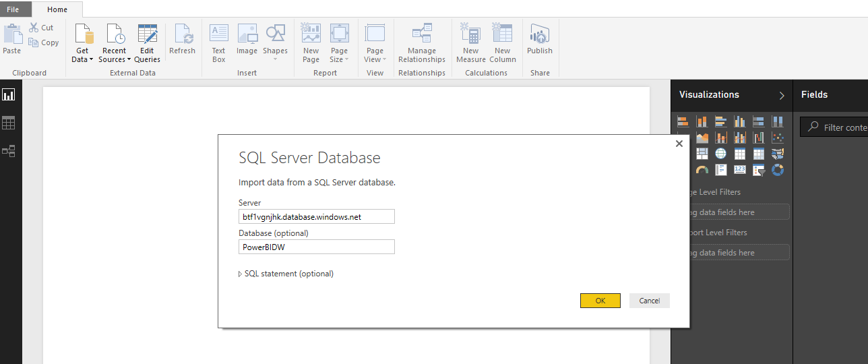Screen dimensions: 868x364
Task: Select Scatter chart visualization
Action: [x=778, y=138]
